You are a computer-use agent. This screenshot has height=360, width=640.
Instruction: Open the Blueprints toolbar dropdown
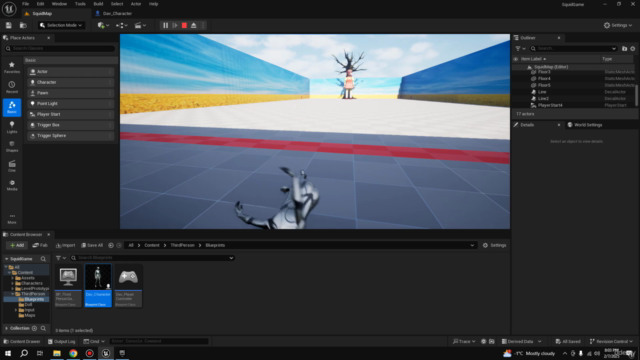(x=122, y=25)
